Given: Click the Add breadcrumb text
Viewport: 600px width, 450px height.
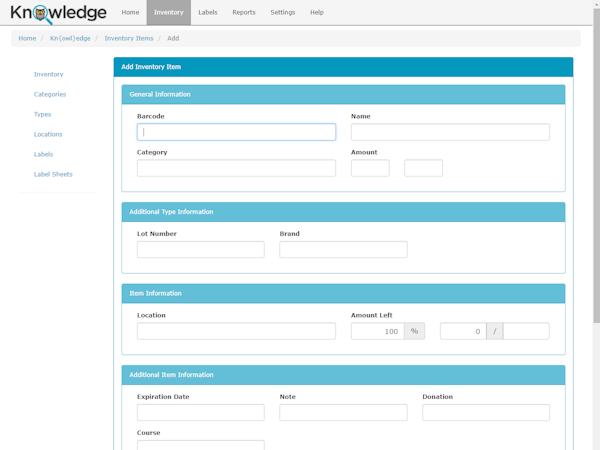Looking at the screenshot, I should click(173, 38).
